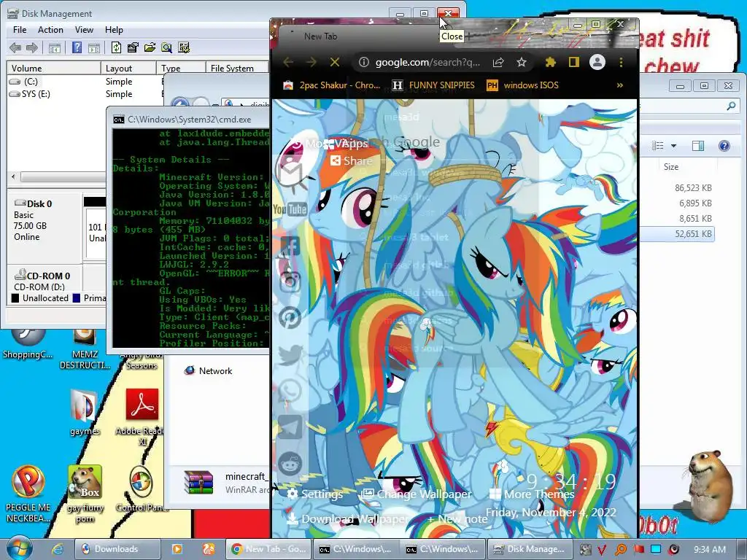Image resolution: width=747 pixels, height=560 pixels.
Task: Click the Chrome forward arrow
Action: click(311, 62)
